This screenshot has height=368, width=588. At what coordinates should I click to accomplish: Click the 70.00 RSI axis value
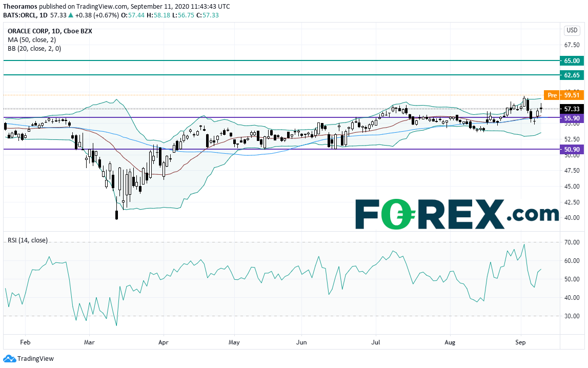point(572,242)
